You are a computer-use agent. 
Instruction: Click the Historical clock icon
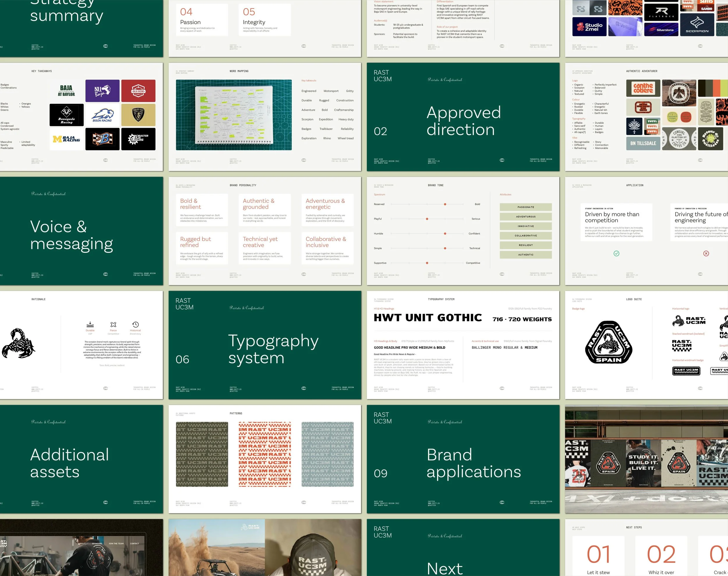pyautogui.click(x=135, y=324)
